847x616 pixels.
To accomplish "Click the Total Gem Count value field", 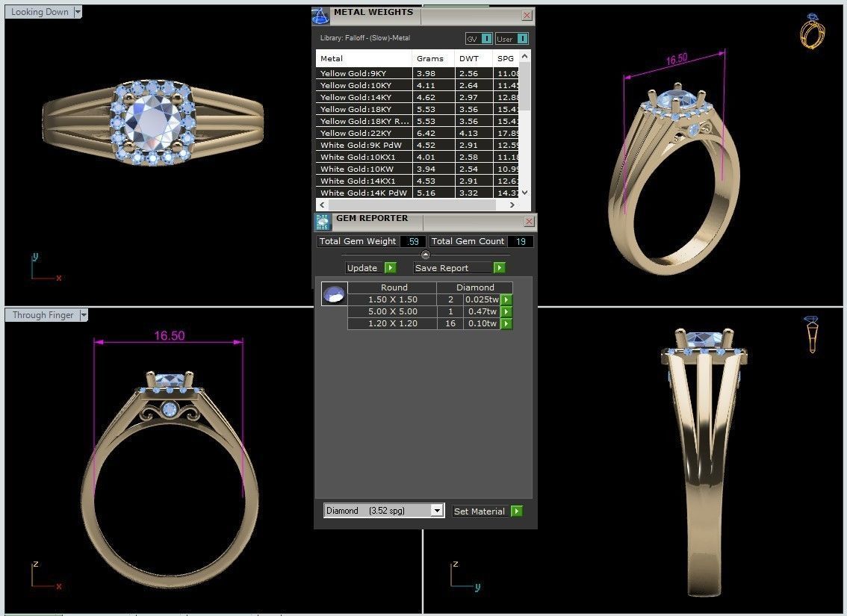I will click(x=520, y=241).
